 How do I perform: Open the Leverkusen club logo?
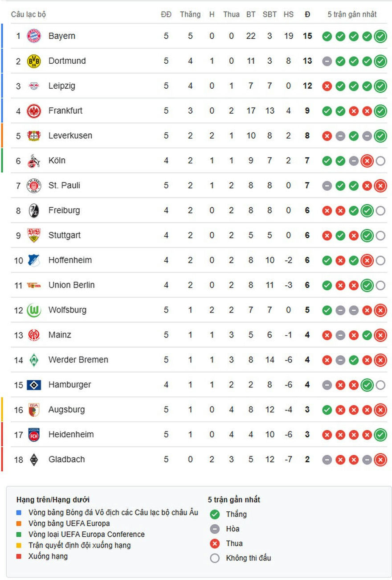(34, 136)
